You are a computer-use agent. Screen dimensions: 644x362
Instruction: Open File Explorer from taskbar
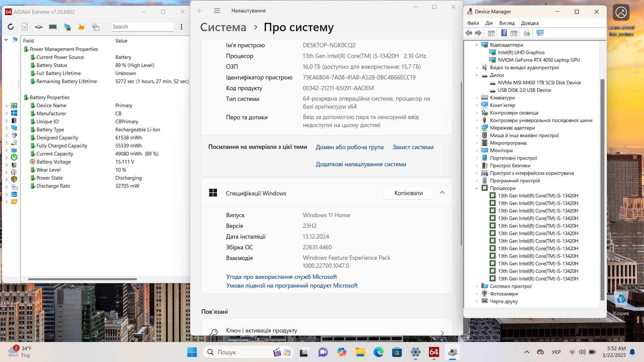(x=360, y=352)
